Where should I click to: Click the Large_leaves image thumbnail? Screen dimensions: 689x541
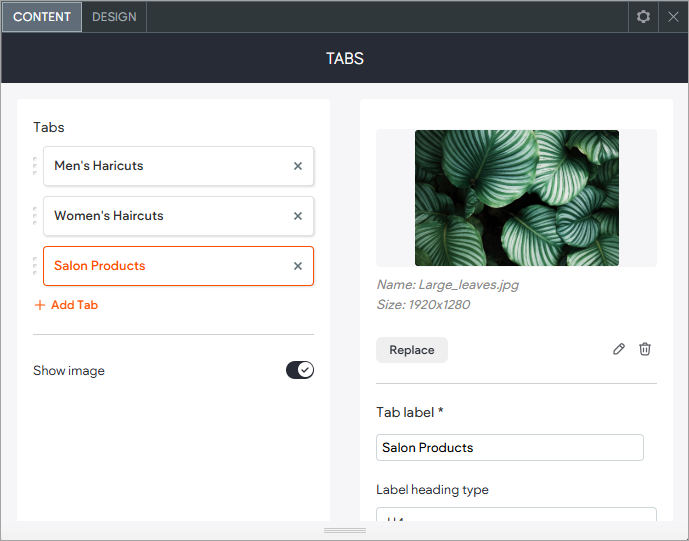click(x=516, y=198)
